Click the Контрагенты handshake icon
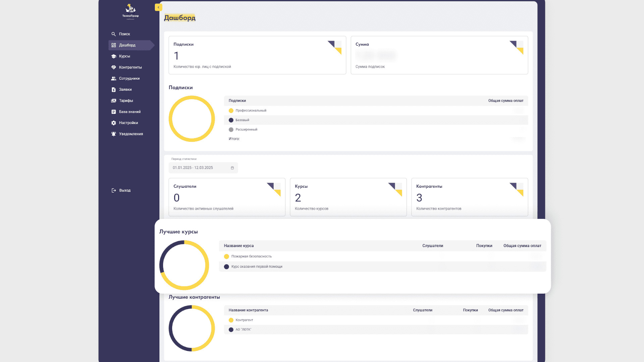Viewport: 644px width, 362px height. point(113,67)
